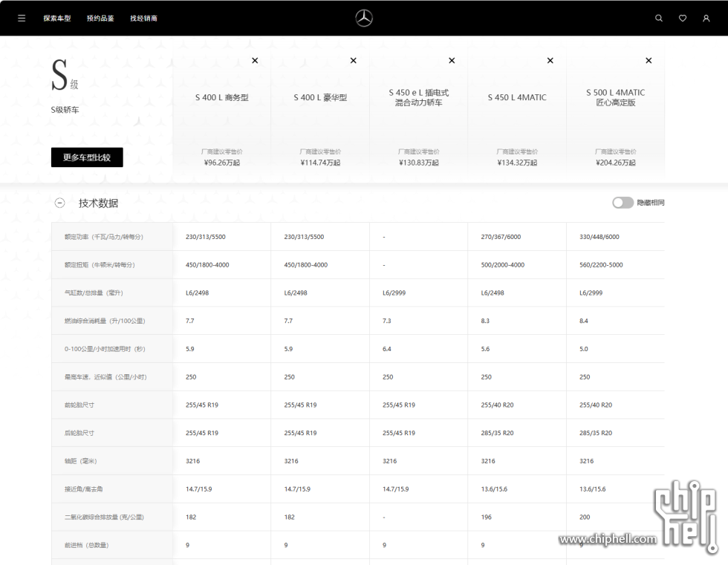This screenshot has width=728, height=565.
Task: Select power value 270/367/6000
Action: pos(501,237)
